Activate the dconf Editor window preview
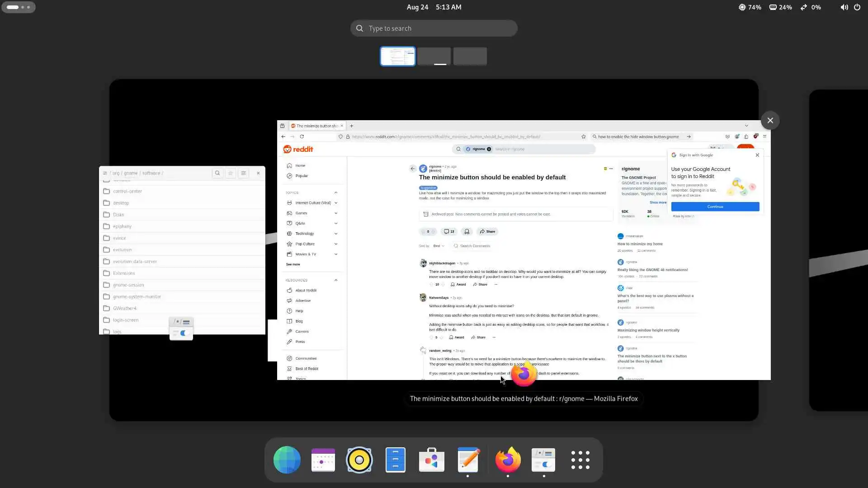The height and width of the screenshot is (488, 868). 182,251
